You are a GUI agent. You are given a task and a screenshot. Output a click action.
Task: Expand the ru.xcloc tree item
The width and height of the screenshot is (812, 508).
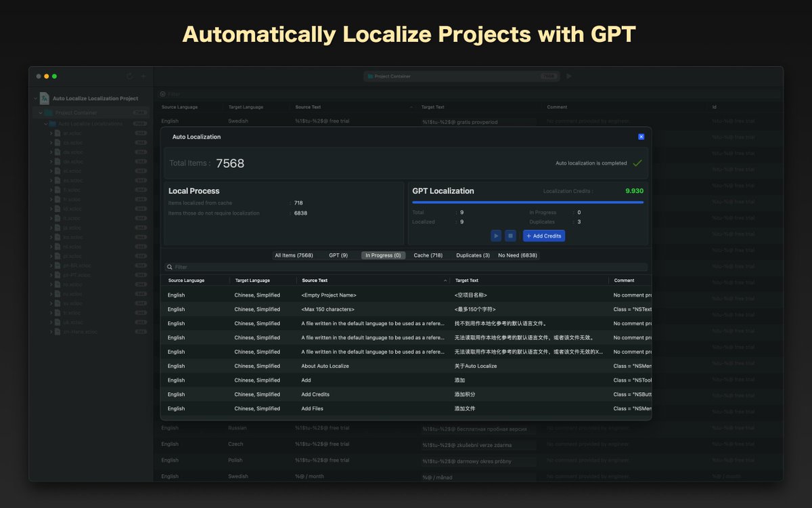coord(51,294)
